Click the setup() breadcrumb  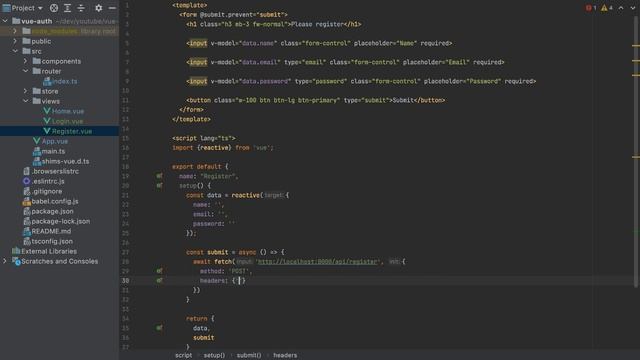click(214, 355)
